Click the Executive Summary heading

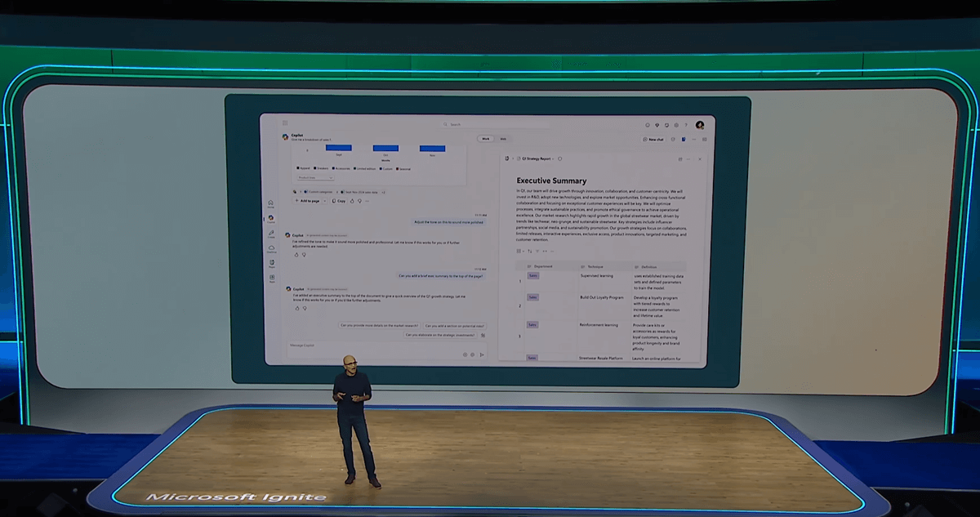click(x=551, y=181)
